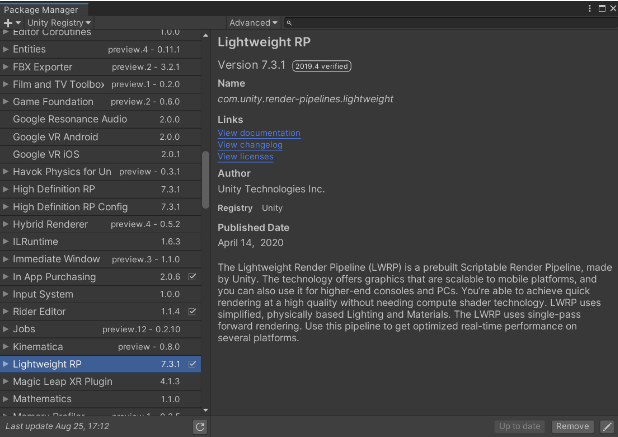This screenshot has height=437, width=618.
Task: Click the Remove button
Action: 572,426
